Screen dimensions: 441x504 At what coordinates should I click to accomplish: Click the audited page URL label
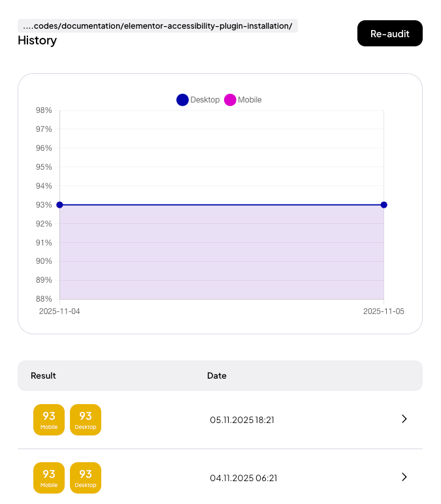(157, 26)
